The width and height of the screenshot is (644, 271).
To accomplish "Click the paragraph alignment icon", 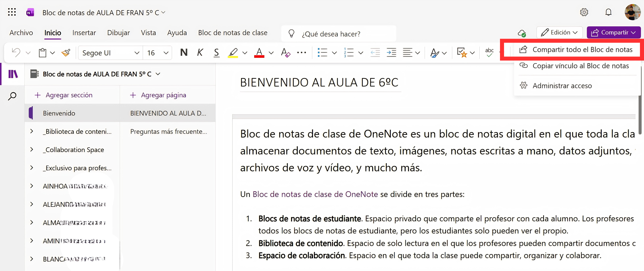I will [x=408, y=53].
